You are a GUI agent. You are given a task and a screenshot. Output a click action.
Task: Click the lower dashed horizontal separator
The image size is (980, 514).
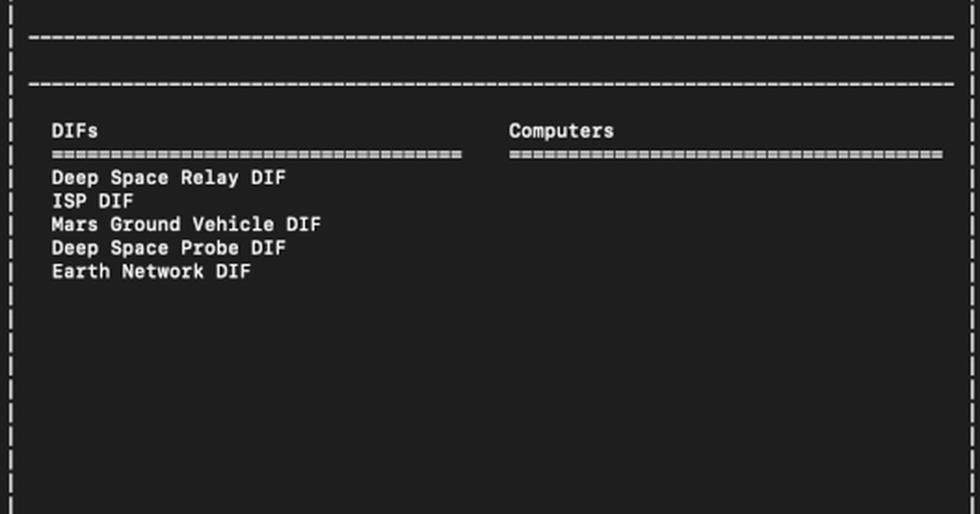[490, 84]
